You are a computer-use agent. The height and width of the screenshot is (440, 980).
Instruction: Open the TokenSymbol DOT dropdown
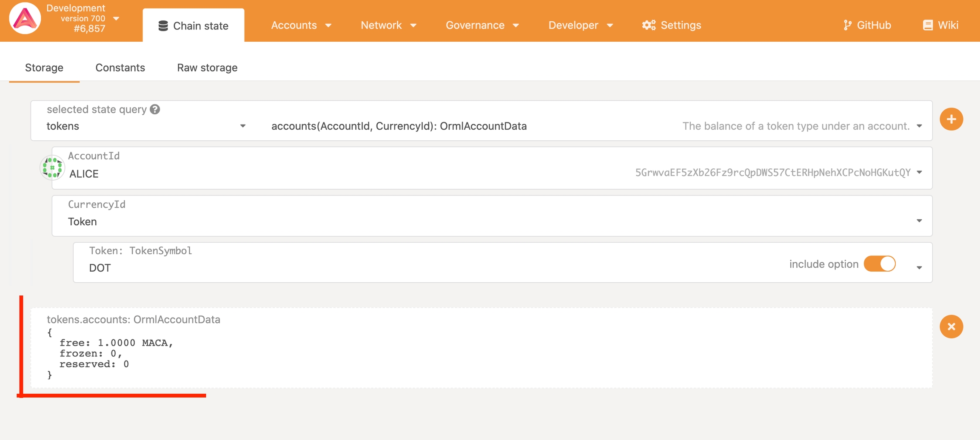point(919,268)
